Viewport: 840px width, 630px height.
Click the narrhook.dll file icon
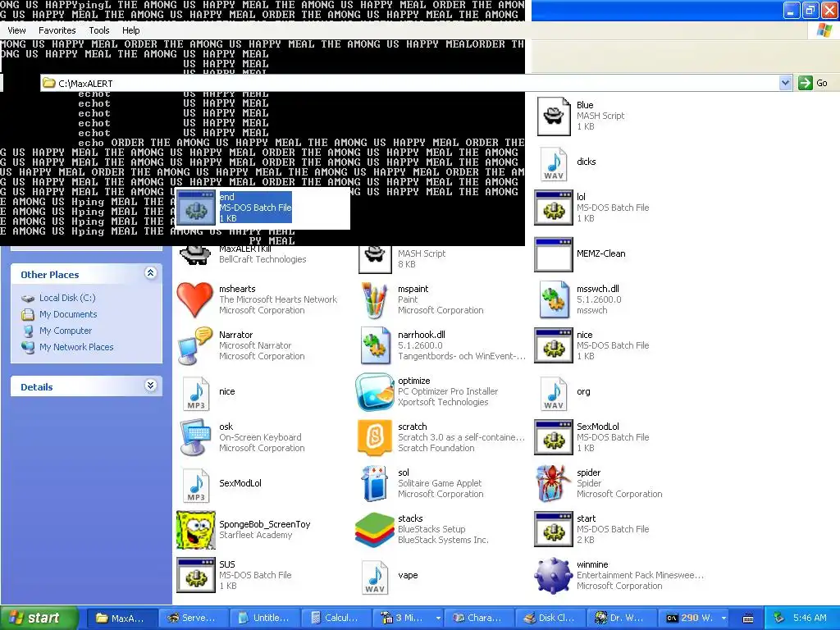pyautogui.click(x=374, y=345)
